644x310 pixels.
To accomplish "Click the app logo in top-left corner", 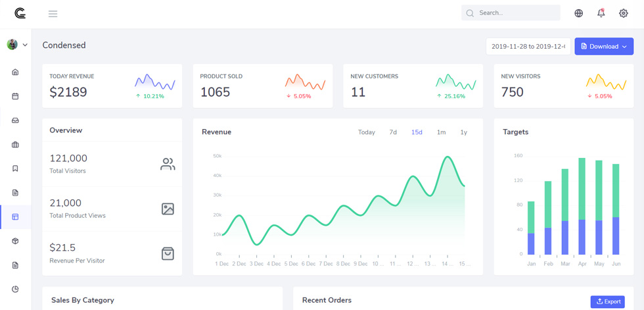I will point(20,13).
